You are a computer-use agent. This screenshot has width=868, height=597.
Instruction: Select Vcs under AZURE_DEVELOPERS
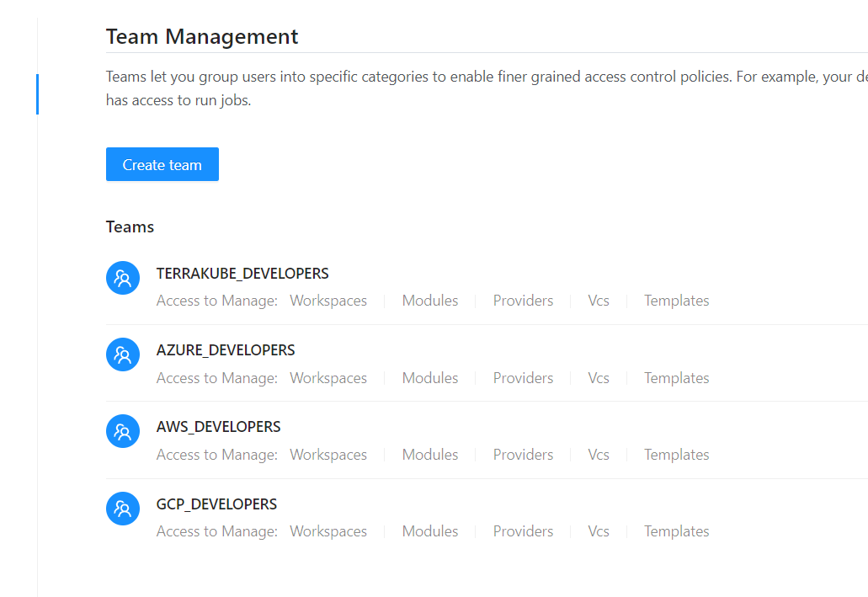click(599, 378)
